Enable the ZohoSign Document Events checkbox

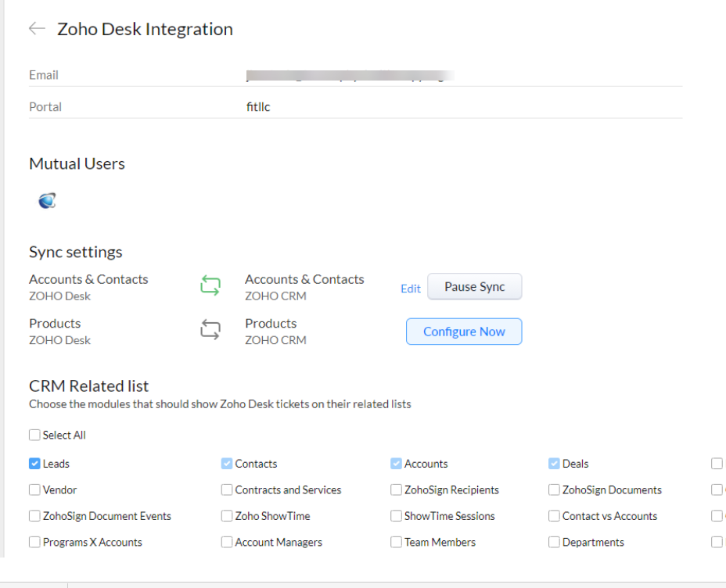coord(34,516)
